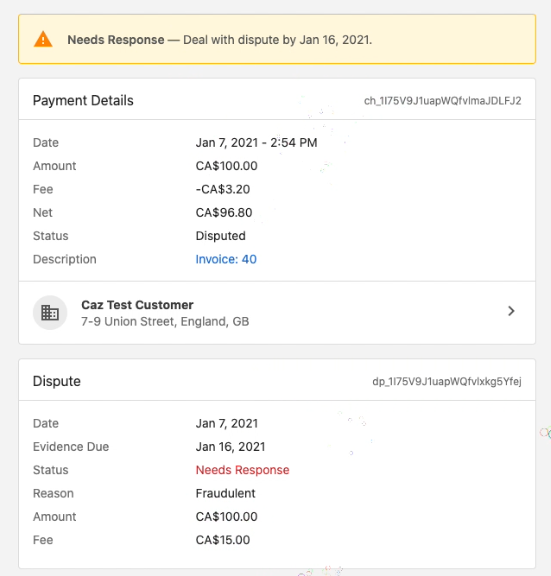551x576 pixels.
Task: Click the Fraudulent reason value
Action: point(225,493)
